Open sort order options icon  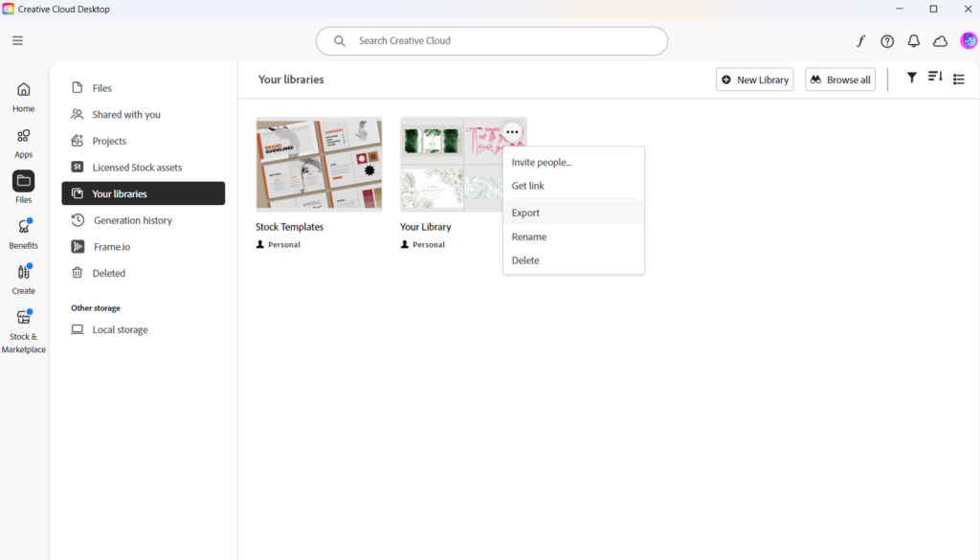click(935, 78)
